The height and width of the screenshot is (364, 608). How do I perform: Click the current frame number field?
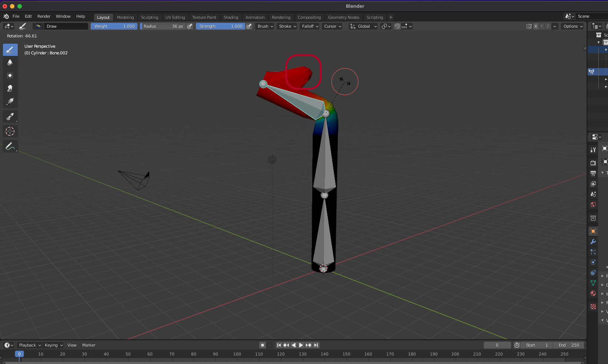coord(497,345)
